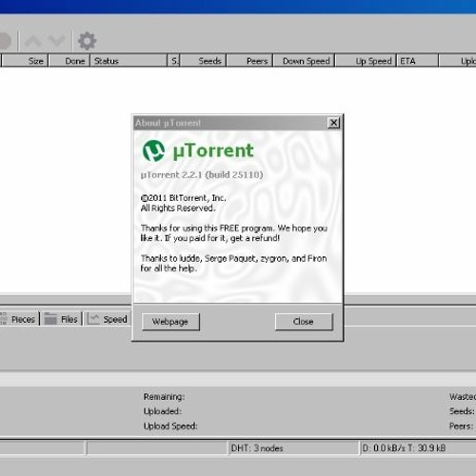Viewport: 476px width, 476px height.
Task: Sort by the Status column header
Action: click(x=129, y=61)
